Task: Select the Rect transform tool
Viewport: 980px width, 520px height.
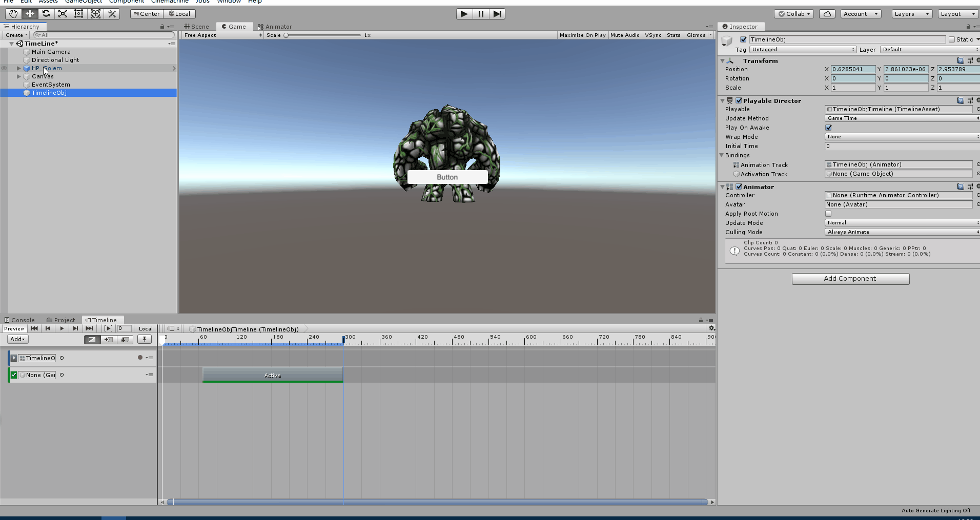Action: pos(79,14)
